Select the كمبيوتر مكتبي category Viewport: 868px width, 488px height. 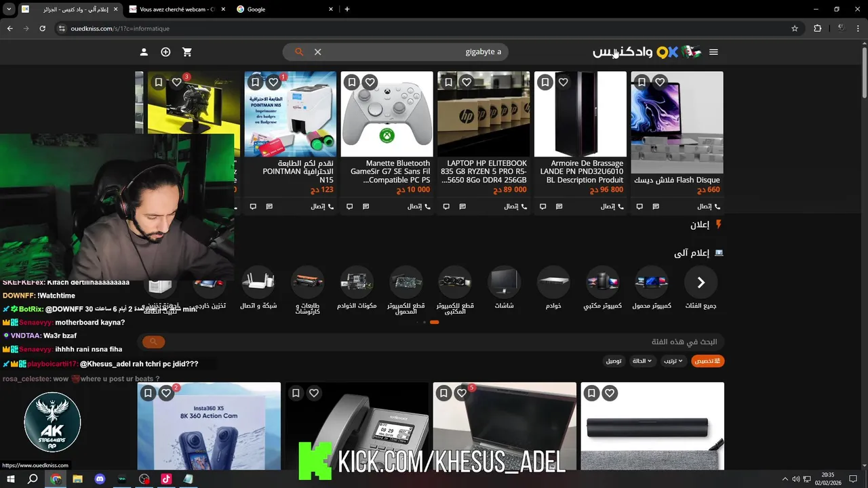tap(602, 289)
